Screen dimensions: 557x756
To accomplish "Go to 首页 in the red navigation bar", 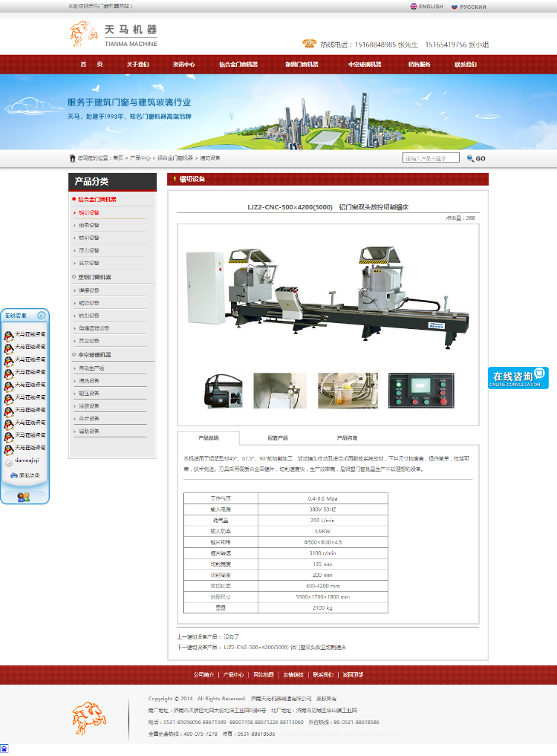I will point(91,64).
